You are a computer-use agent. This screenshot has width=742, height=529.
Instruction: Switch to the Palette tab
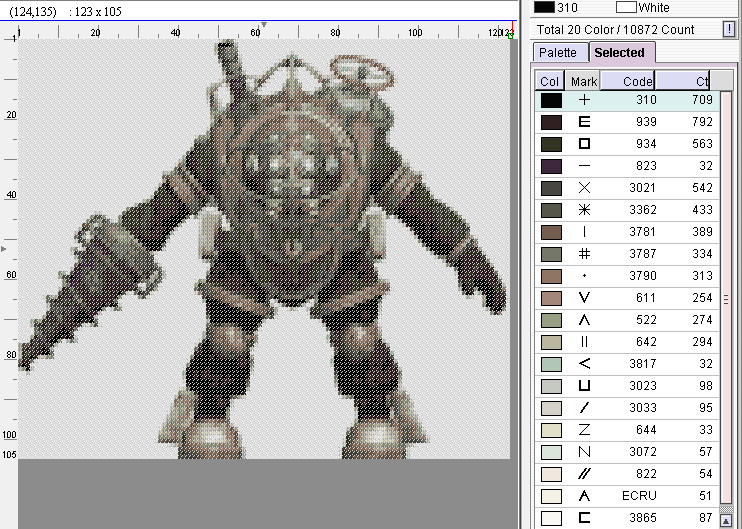tap(560, 53)
